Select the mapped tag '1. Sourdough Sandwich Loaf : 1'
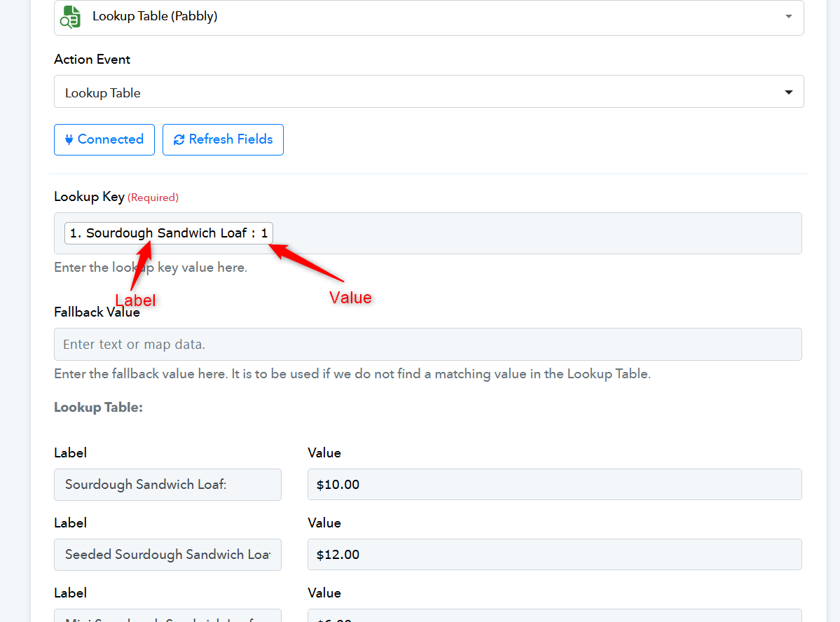This screenshot has width=840, height=622. (x=169, y=233)
